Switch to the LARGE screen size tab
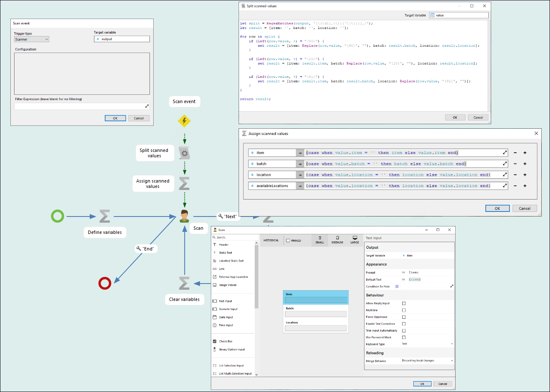Viewport: 550px width, 392px height. point(355,240)
